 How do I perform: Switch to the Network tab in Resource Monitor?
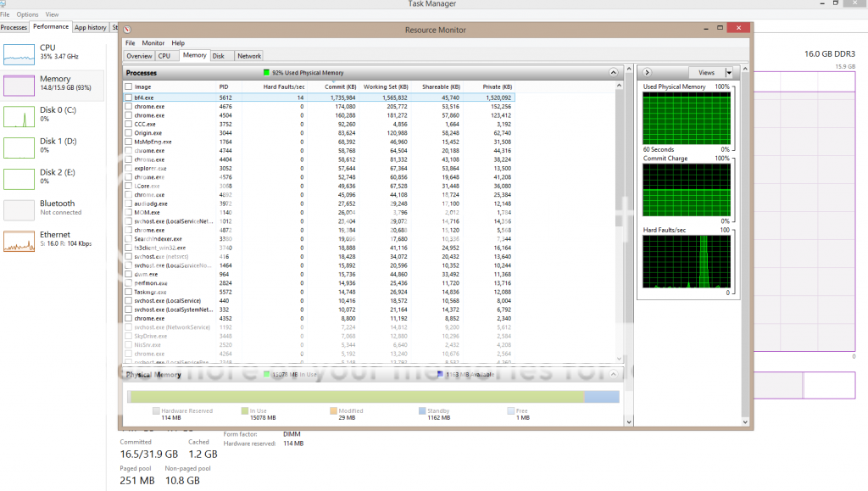coord(249,56)
